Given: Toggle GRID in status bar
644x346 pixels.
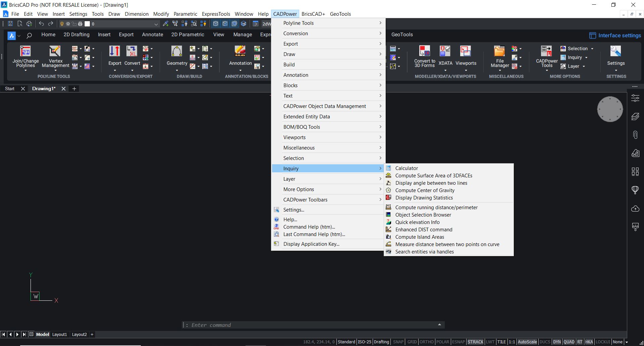Looking at the screenshot, I should [x=412, y=342].
